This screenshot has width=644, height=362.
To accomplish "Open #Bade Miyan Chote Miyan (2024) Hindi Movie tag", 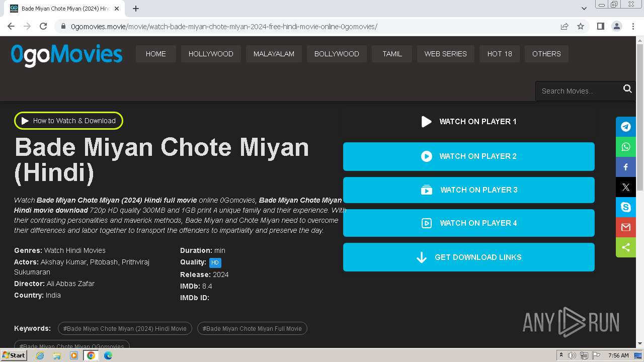I will coord(125,329).
